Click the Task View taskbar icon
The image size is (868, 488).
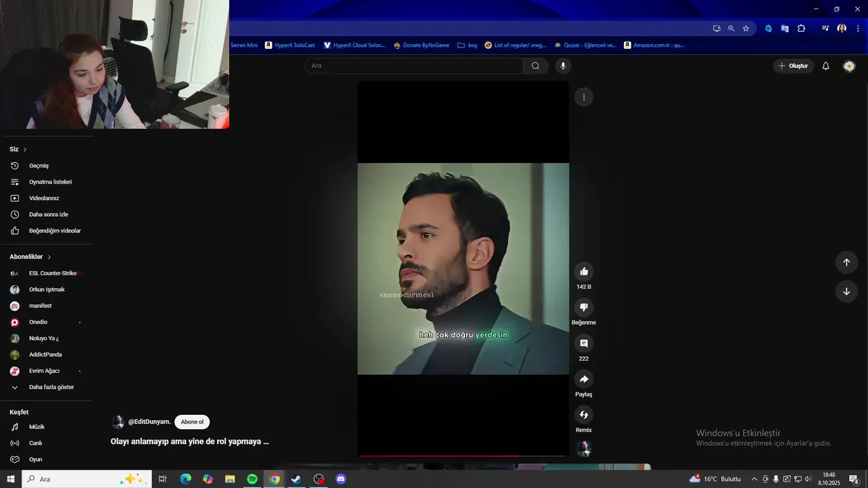pyautogui.click(x=163, y=479)
